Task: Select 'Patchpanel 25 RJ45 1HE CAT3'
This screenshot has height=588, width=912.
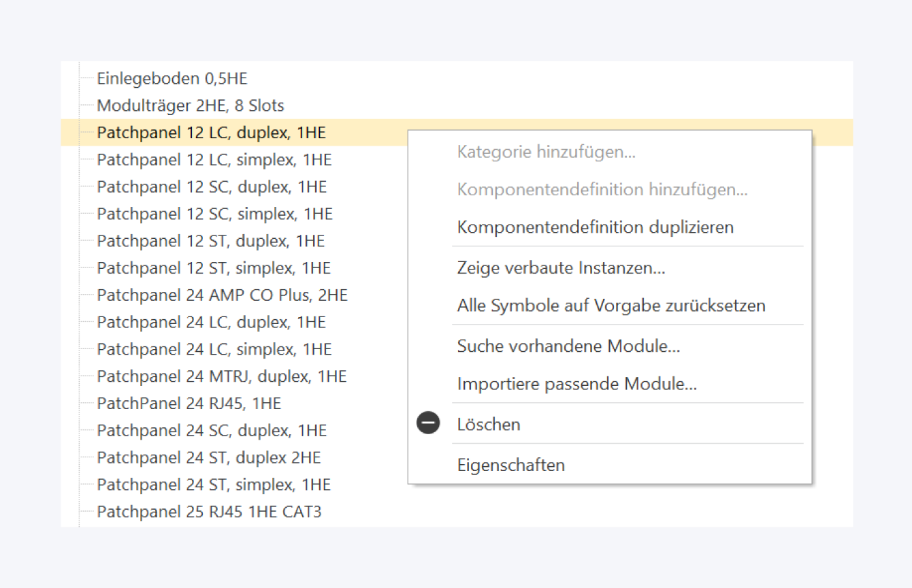Action: click(209, 511)
